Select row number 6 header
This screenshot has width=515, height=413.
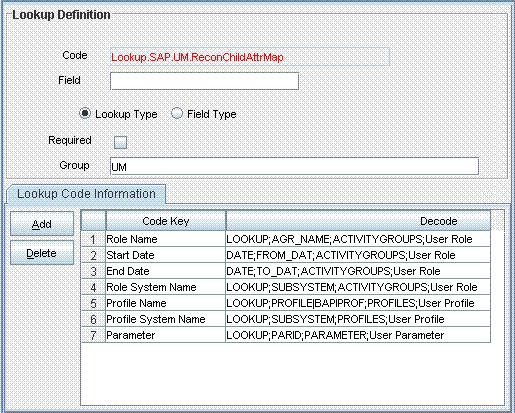pyautogui.click(x=93, y=319)
